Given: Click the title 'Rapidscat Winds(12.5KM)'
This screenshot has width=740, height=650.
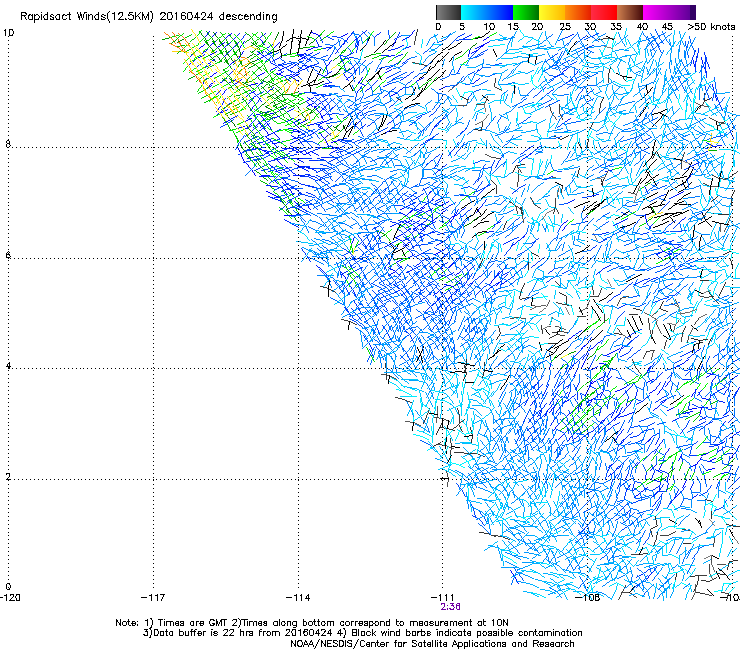Looking at the screenshot, I should coord(87,17).
